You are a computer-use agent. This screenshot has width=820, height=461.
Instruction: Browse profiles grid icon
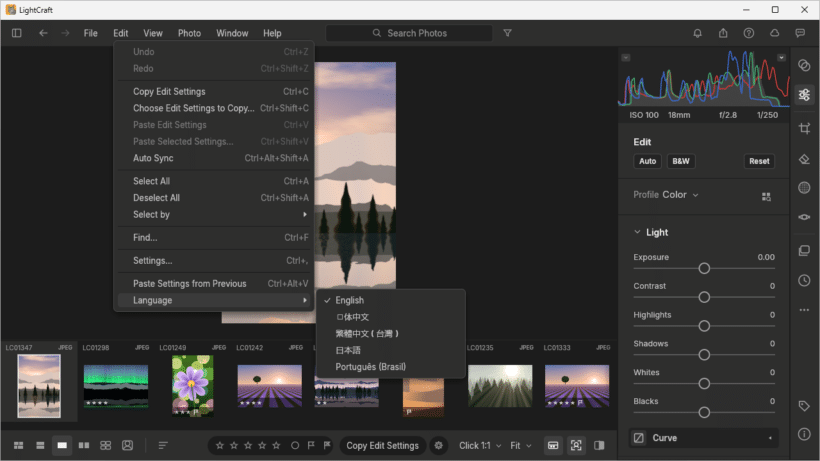click(x=766, y=197)
